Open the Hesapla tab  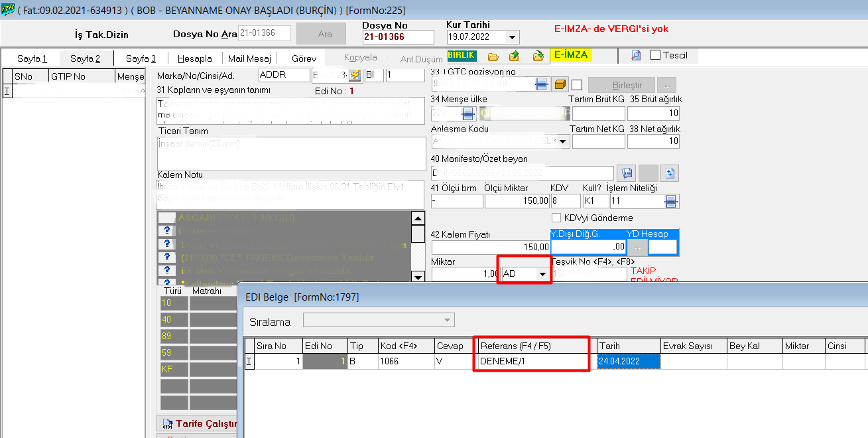194,58
